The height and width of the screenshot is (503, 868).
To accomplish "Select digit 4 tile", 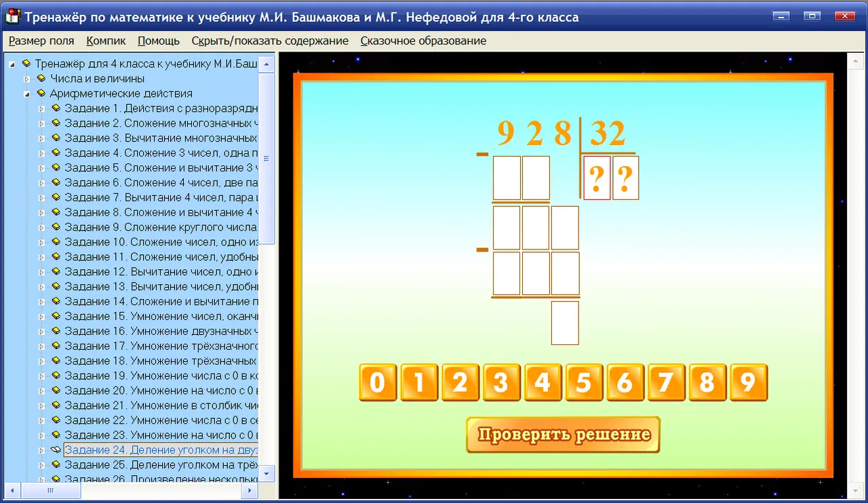I will [542, 383].
